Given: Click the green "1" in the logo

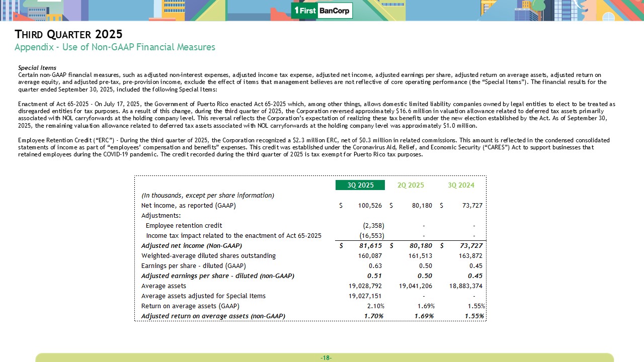Looking at the screenshot, I should pos(297,11).
